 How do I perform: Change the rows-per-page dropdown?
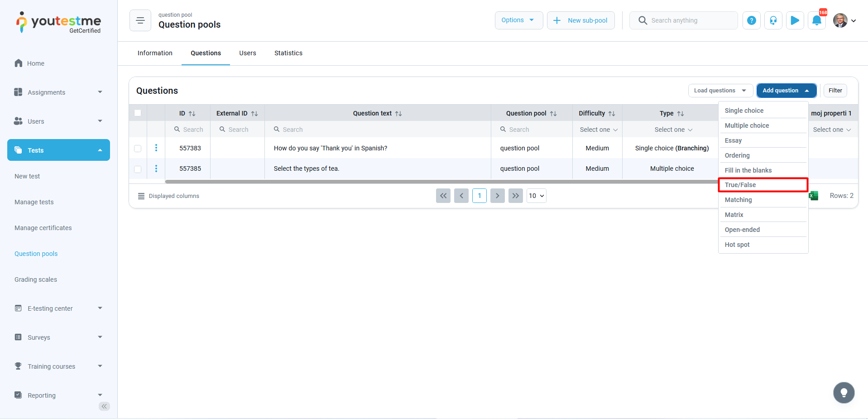point(536,196)
